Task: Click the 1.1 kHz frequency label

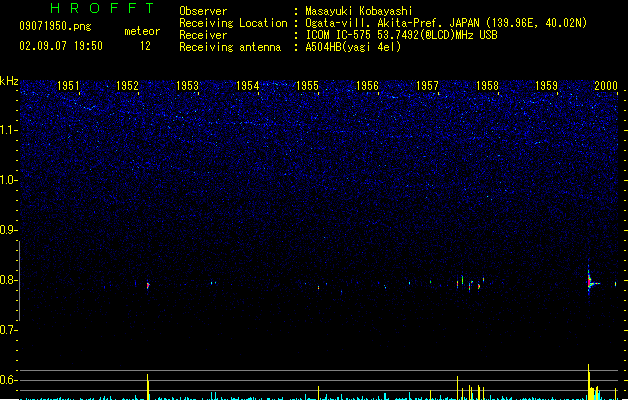Action: point(8,131)
